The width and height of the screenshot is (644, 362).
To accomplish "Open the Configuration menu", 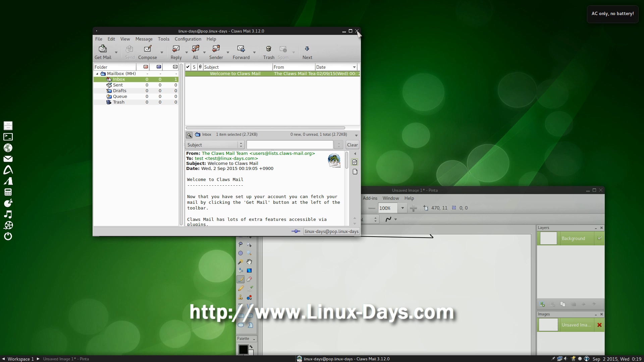I will coord(188,39).
